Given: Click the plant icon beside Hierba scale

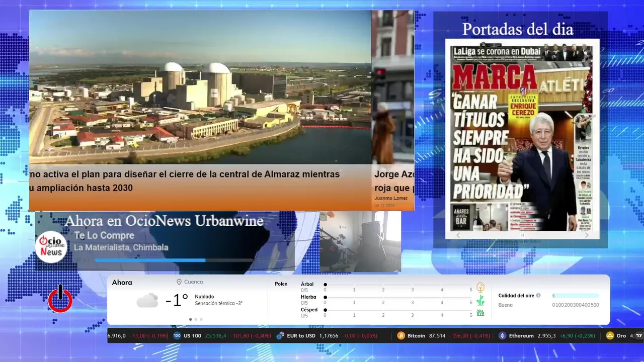Looking at the screenshot, I should (480, 301).
